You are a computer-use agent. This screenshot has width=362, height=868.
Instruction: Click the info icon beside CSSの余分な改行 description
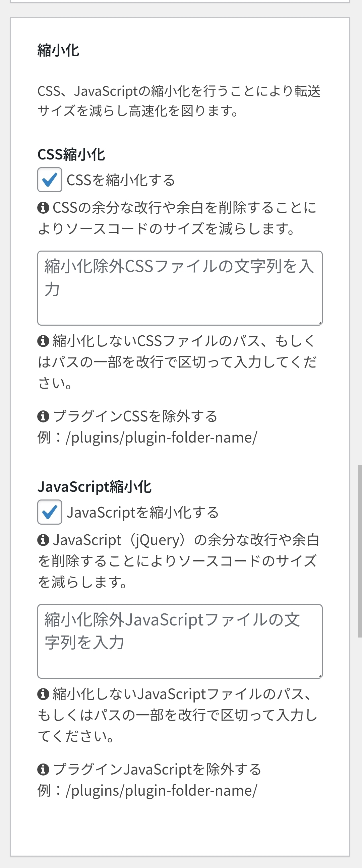click(43, 208)
